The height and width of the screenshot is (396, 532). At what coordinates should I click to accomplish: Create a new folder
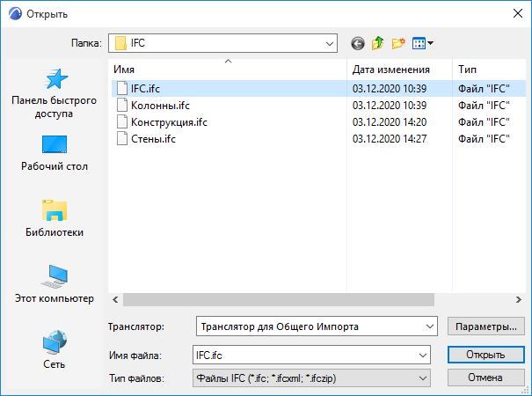(x=399, y=42)
